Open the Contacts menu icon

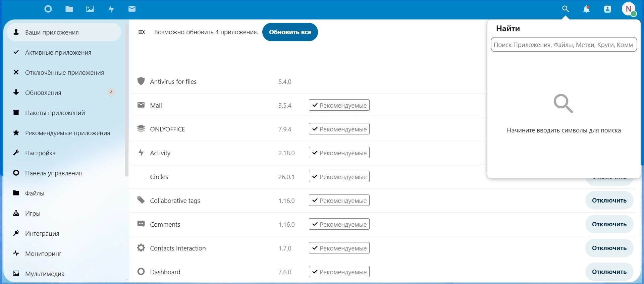click(607, 9)
